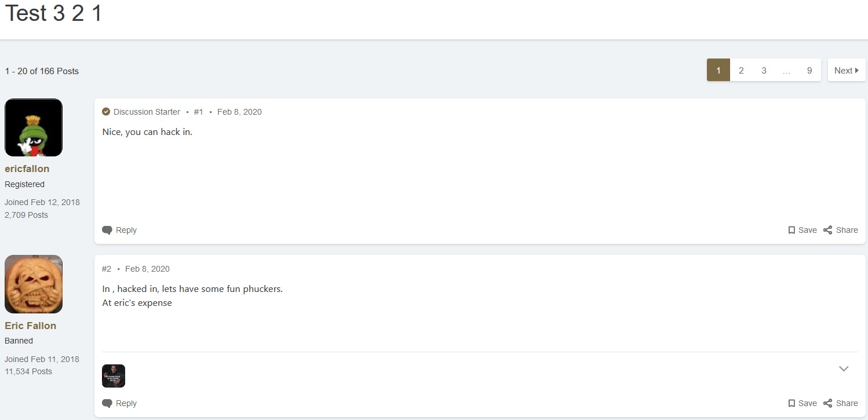Click the Discussion Starter checkmark badge
This screenshot has width=868, height=420.
pyautogui.click(x=106, y=112)
